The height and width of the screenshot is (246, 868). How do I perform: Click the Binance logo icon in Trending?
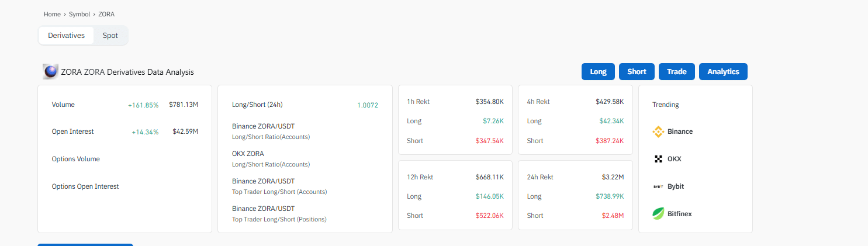(658, 131)
